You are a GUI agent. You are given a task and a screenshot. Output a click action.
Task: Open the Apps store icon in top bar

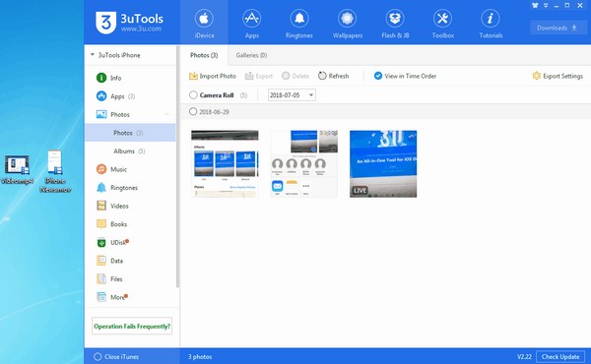click(251, 19)
